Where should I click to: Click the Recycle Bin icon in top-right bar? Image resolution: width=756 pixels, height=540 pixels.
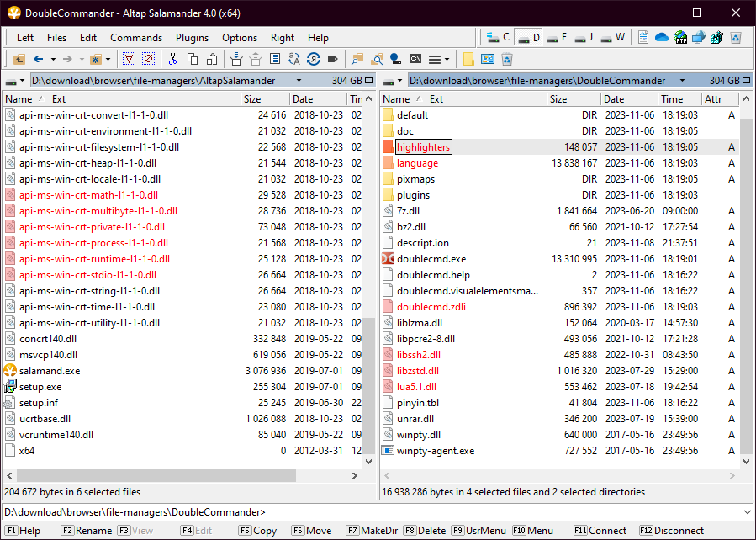pos(735,38)
